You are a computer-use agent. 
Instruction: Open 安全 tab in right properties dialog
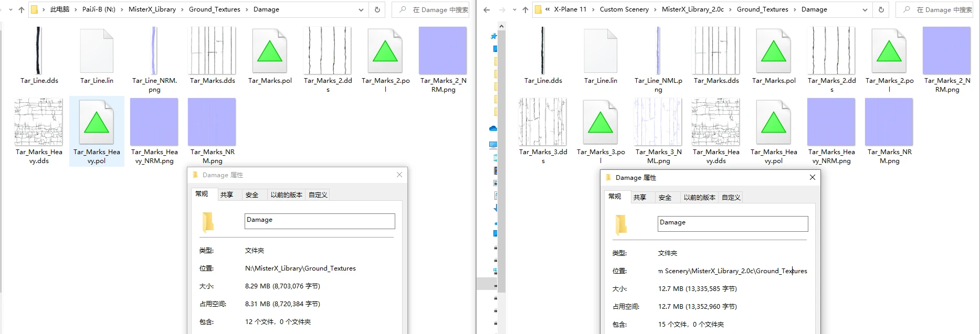pyautogui.click(x=665, y=197)
